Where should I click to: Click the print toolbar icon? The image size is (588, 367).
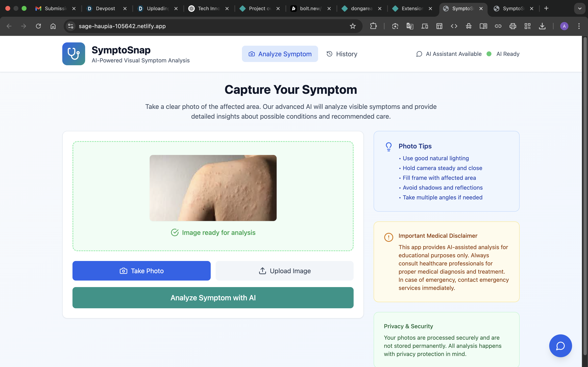[x=513, y=26]
